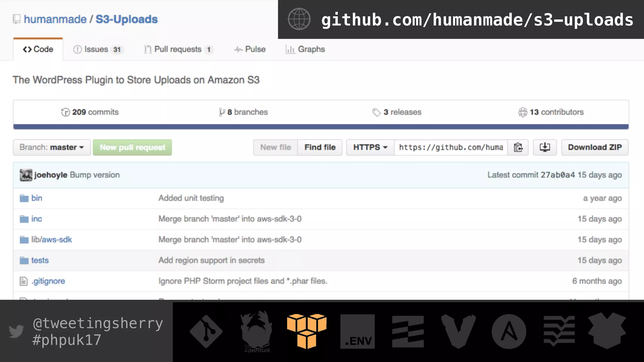Click the Composer logo icon
644x362 pixels.
coord(257,332)
